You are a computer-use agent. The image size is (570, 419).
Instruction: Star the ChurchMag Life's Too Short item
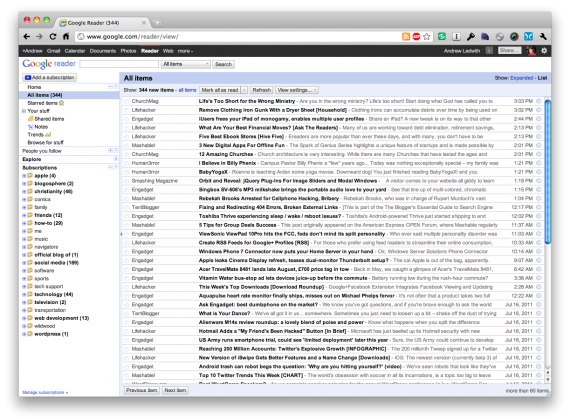[x=127, y=101]
